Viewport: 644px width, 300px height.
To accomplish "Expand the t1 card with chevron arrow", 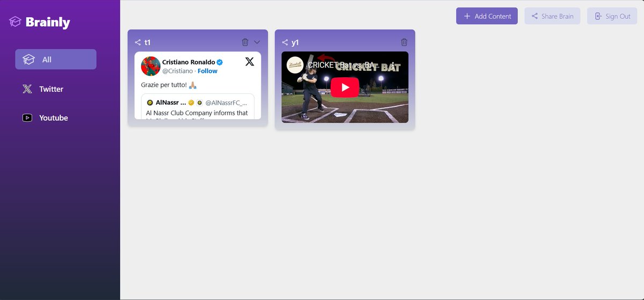I will click(x=257, y=42).
